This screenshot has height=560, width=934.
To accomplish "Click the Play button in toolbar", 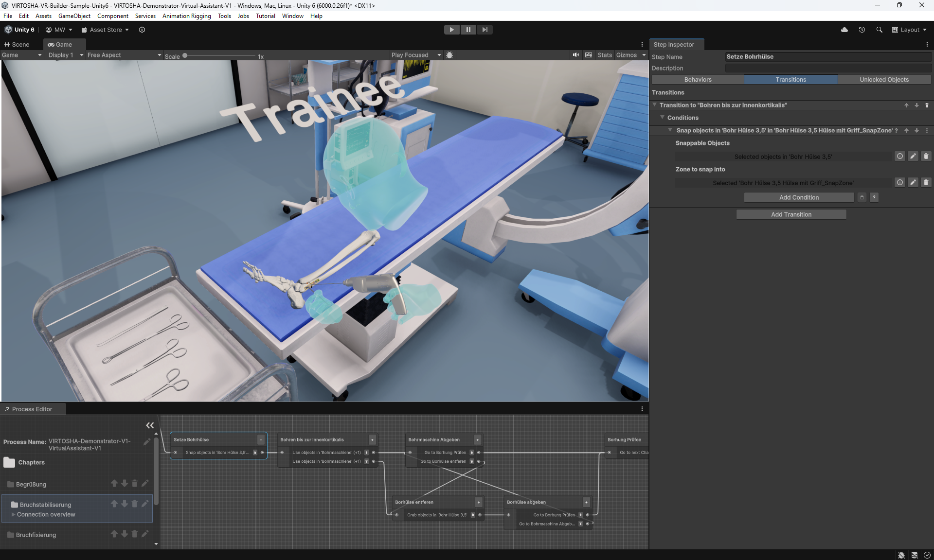I will pos(451,30).
